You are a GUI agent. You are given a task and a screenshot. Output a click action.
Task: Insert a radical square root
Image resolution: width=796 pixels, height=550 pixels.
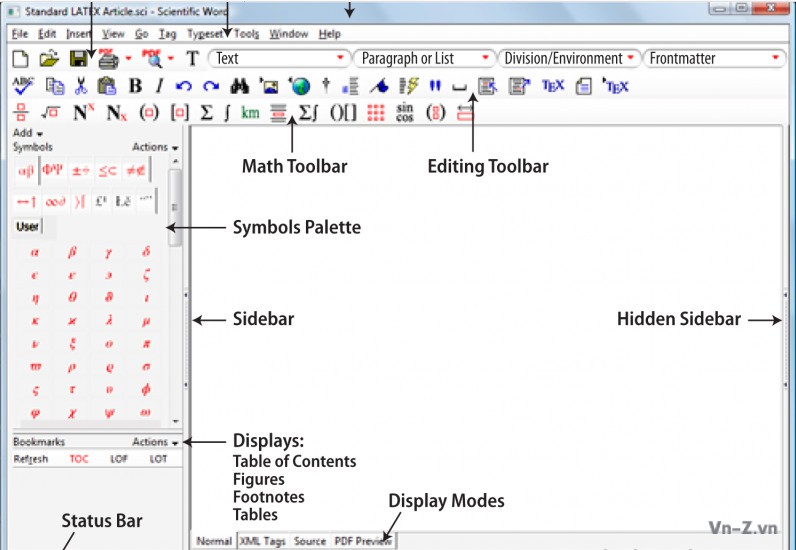(50, 113)
